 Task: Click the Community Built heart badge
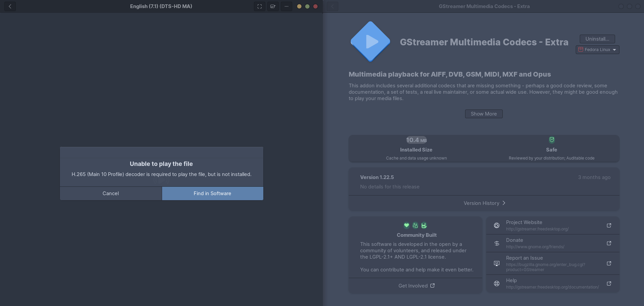click(407, 225)
